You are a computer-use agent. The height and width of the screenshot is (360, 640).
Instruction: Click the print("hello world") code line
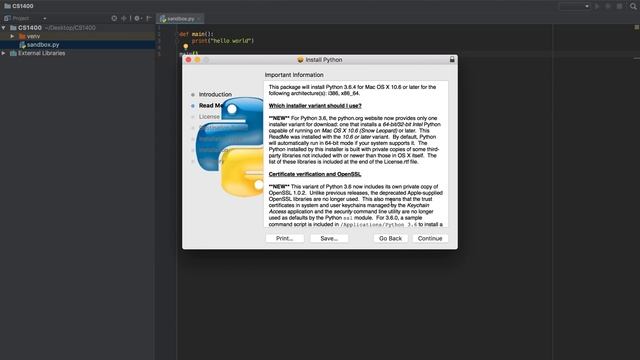click(x=223, y=41)
